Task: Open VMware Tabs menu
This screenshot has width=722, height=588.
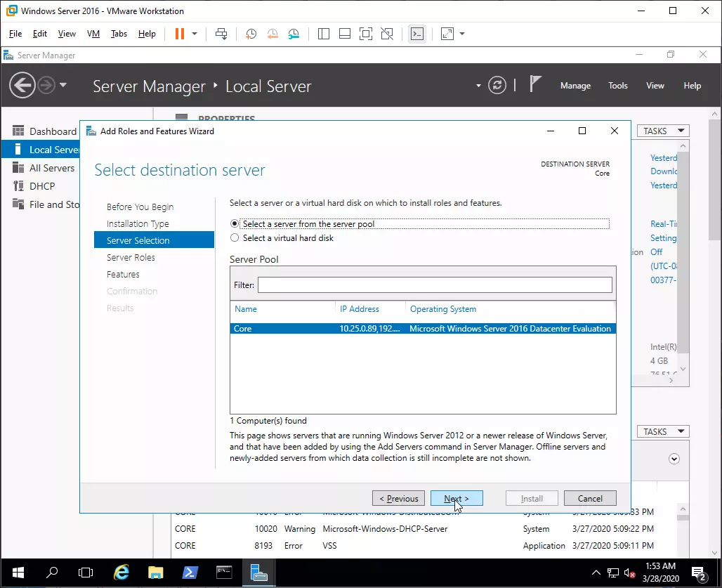Action: click(x=119, y=34)
